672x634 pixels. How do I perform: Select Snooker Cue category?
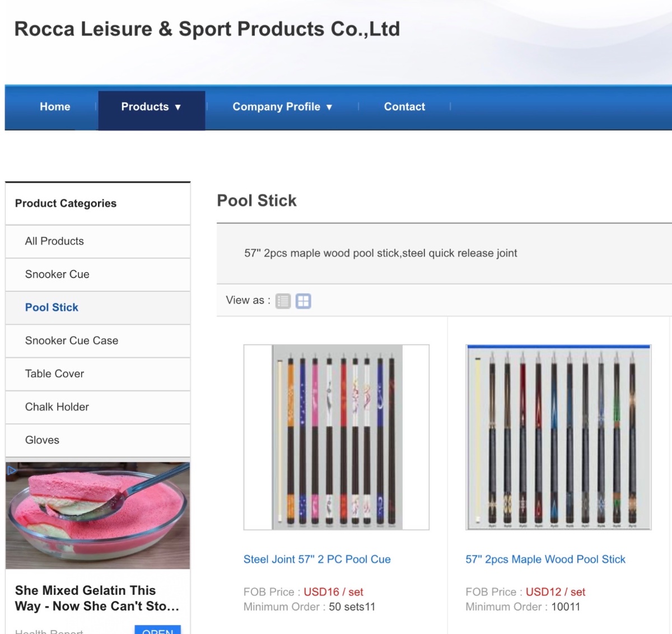point(57,274)
